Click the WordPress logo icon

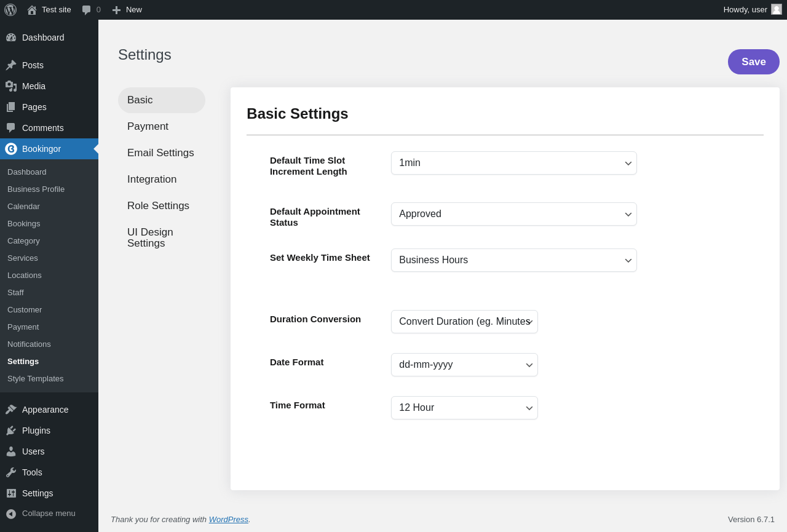pyautogui.click(x=10, y=10)
